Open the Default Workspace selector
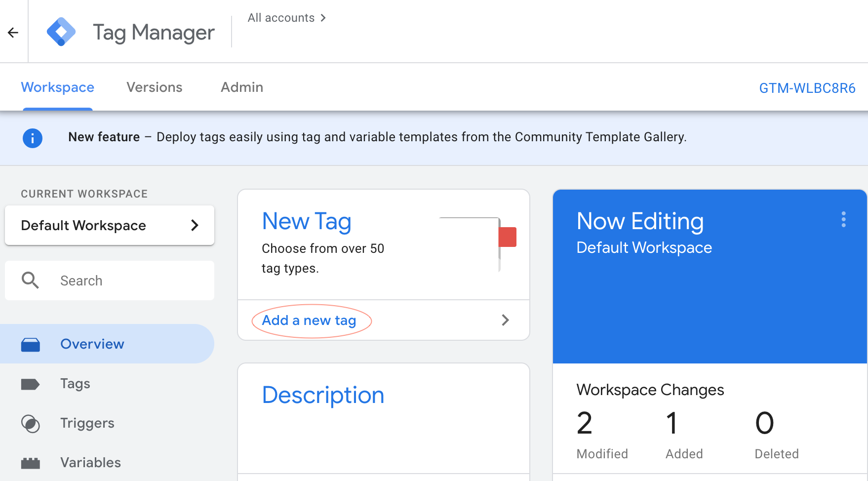Screen dimensions: 868x481 [x=110, y=225]
